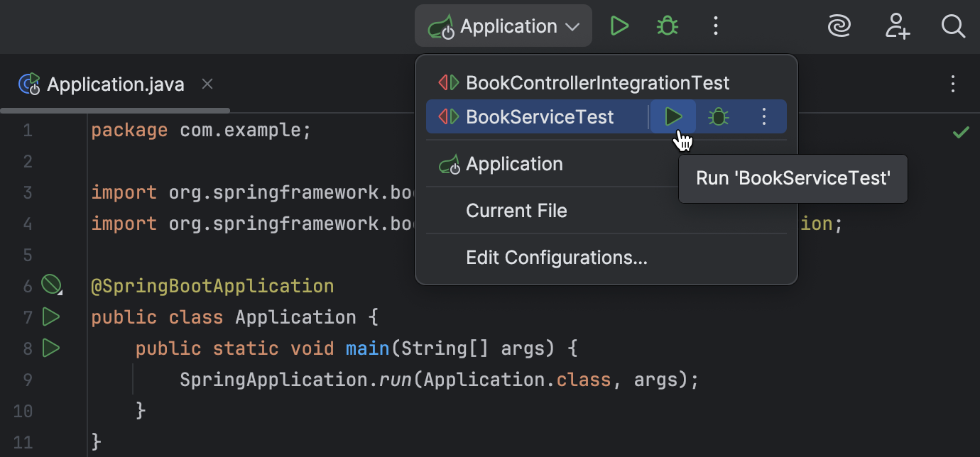The width and height of the screenshot is (980, 457).
Task: Choose Current File from the run configurations menu
Action: click(x=516, y=210)
